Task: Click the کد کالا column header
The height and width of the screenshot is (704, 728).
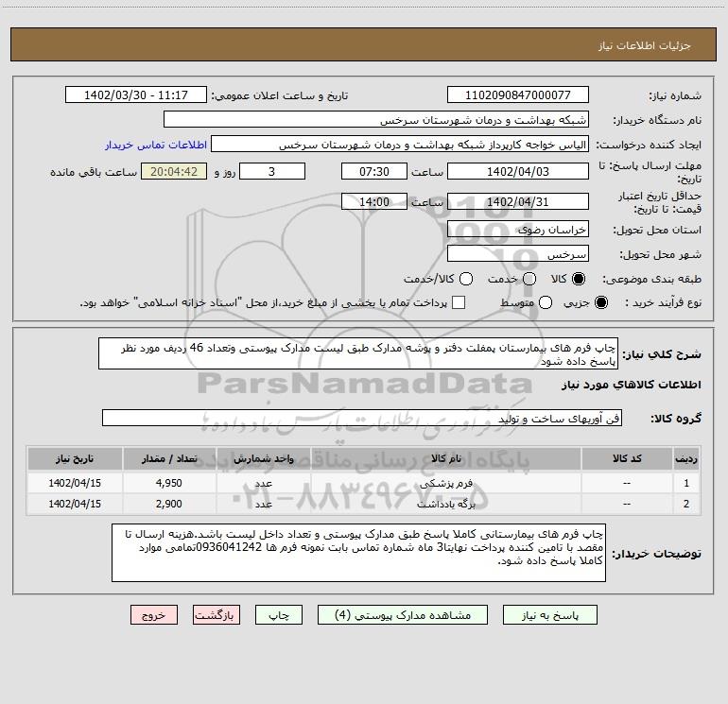Action: (x=627, y=458)
